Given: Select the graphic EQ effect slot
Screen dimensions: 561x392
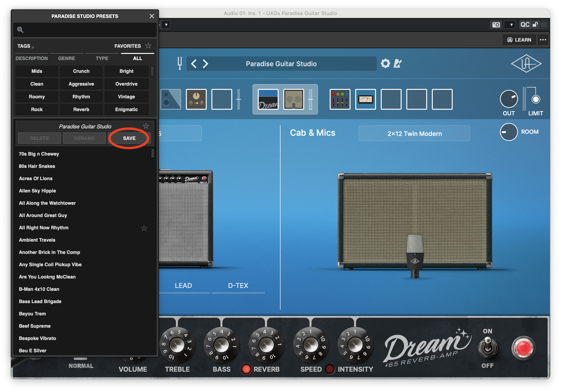Looking at the screenshot, I should pos(340,99).
